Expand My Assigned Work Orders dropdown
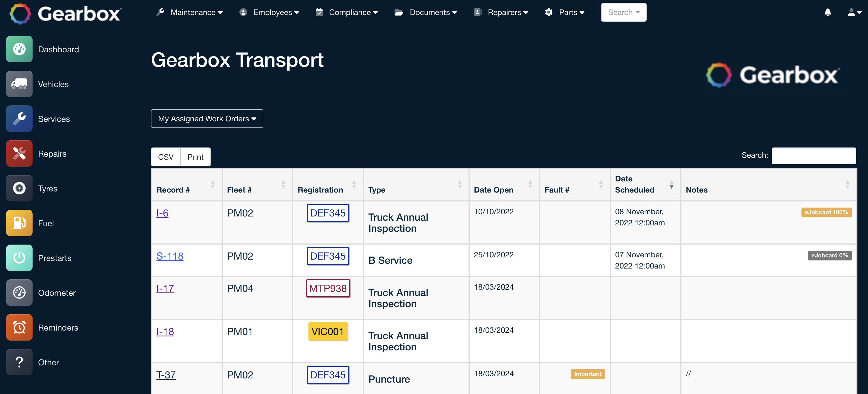Viewport: 868px width, 394px height. [x=207, y=119]
